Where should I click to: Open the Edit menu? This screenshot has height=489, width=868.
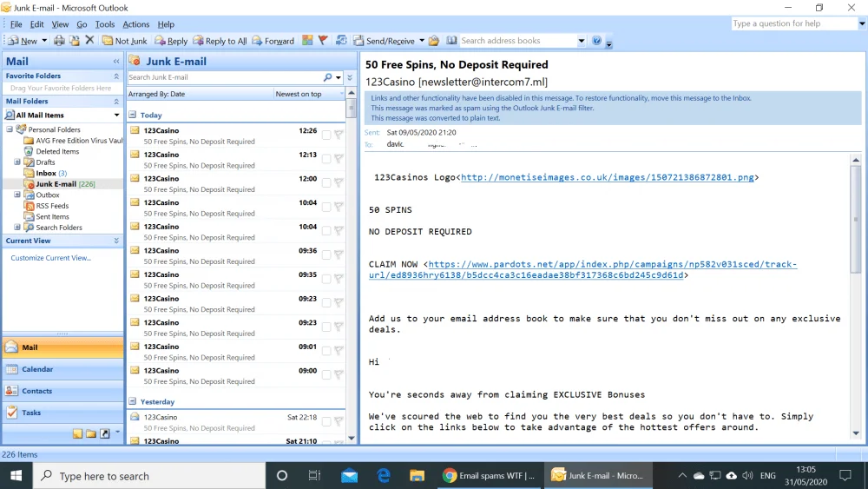36,24
